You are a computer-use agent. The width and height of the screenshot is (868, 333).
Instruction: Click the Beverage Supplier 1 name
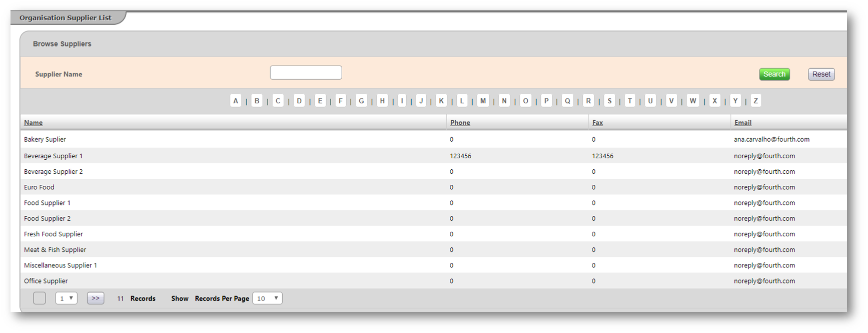[53, 156]
